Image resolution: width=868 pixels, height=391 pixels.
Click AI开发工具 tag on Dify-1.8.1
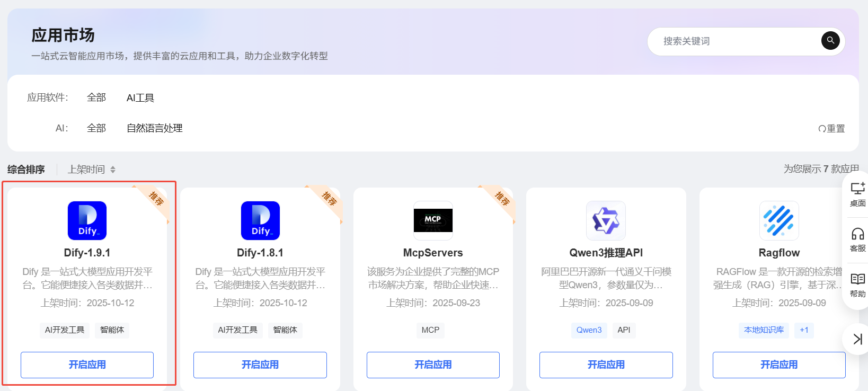pyautogui.click(x=238, y=330)
